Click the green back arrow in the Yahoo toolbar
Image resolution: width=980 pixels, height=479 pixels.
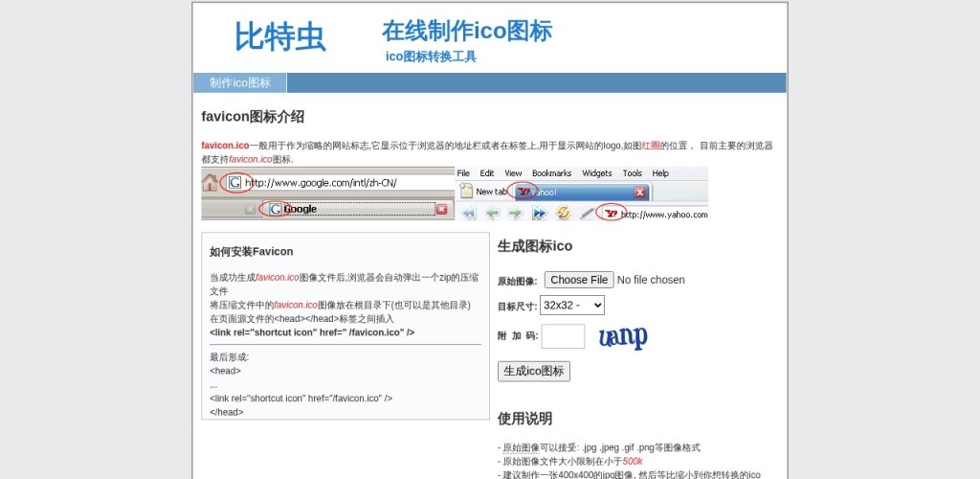492,213
